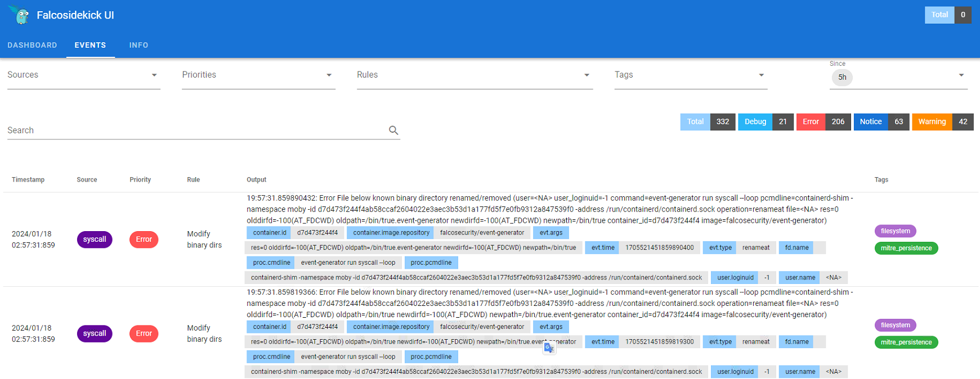Click filesystem tag of the 859819366 event
The height and width of the screenshot is (379, 980).
coord(896,325)
